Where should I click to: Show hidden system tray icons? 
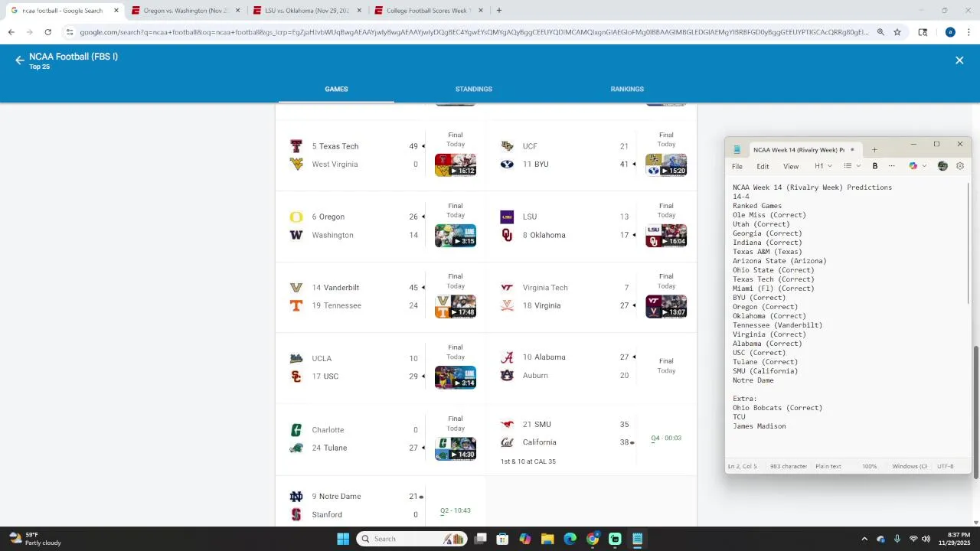coord(864,539)
